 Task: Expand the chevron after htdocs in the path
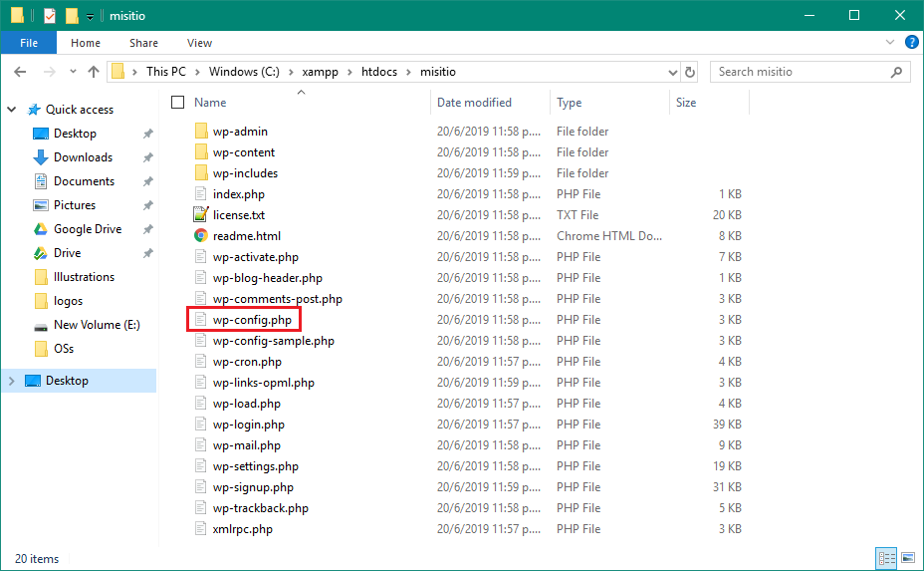tap(408, 72)
